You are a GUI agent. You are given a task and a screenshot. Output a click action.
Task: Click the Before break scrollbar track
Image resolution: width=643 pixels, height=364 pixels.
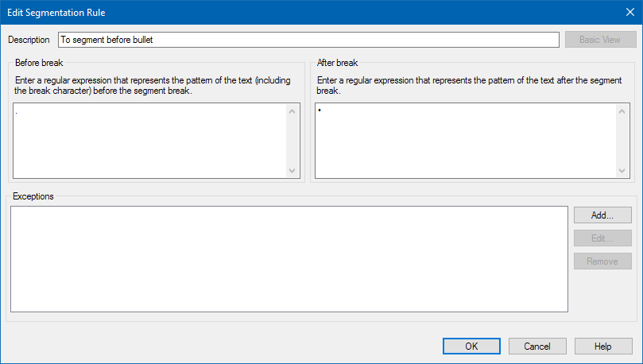(292, 141)
